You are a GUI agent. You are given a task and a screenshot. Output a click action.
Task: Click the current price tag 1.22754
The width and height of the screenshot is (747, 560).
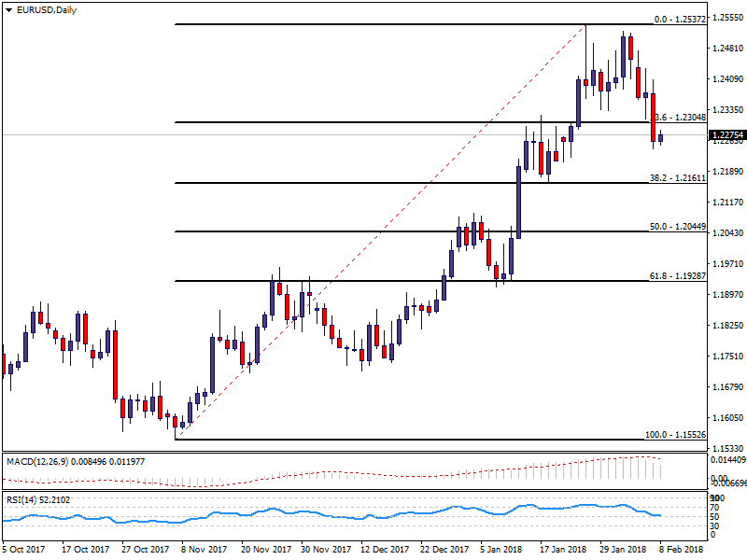click(727, 135)
